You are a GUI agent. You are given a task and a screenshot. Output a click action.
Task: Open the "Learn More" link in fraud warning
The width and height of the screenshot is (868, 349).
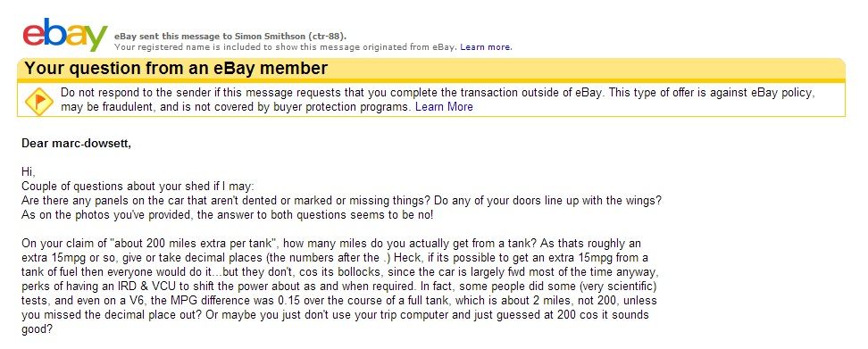tap(444, 107)
